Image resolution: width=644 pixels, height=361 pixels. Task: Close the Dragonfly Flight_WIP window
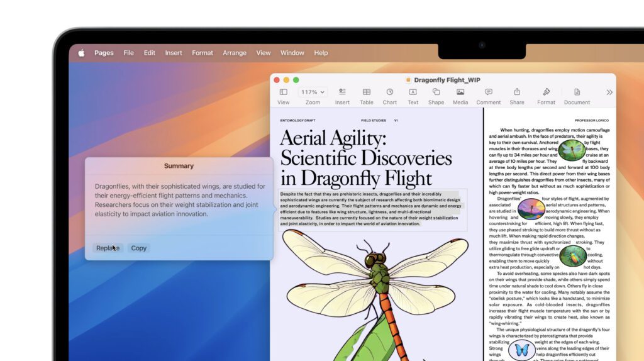(277, 80)
